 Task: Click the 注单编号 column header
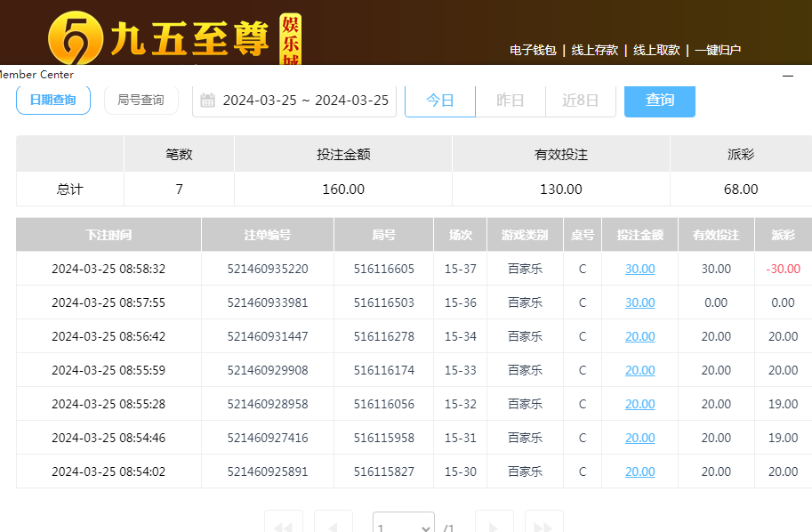click(x=268, y=235)
